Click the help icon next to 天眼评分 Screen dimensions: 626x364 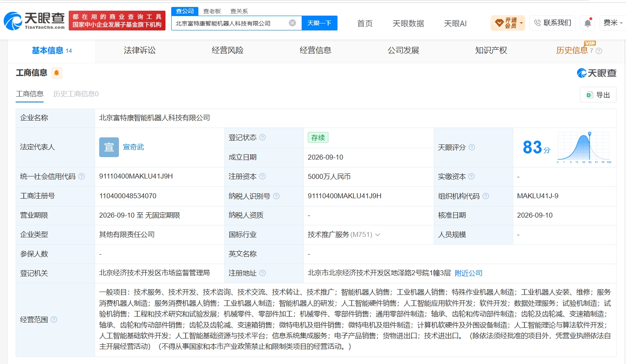472,147
